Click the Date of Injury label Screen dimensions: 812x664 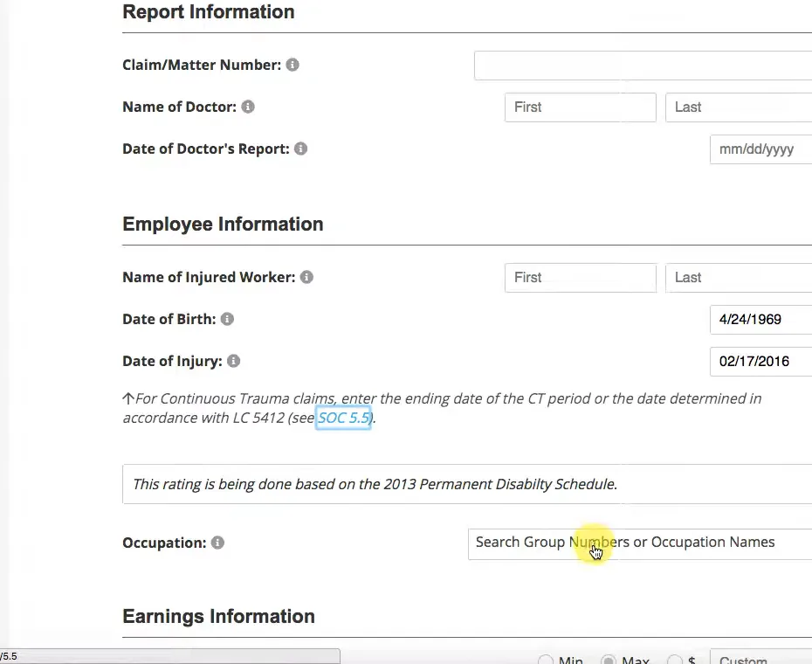(x=172, y=361)
